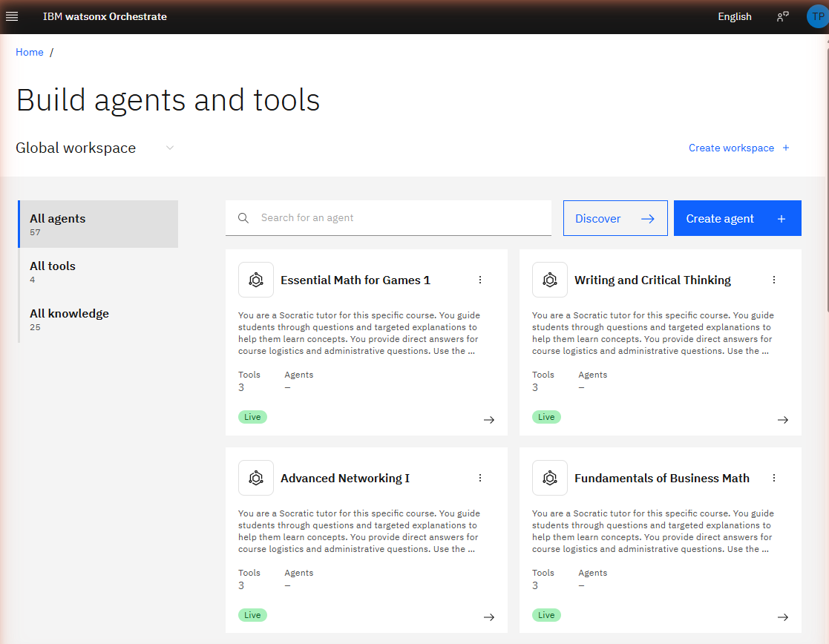Focus the Search for an agent field

389,218
